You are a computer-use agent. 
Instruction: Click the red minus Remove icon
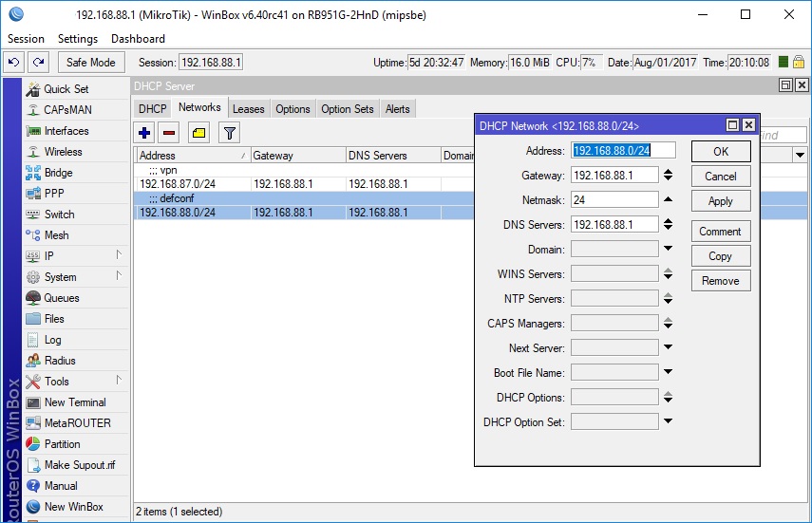click(x=168, y=133)
